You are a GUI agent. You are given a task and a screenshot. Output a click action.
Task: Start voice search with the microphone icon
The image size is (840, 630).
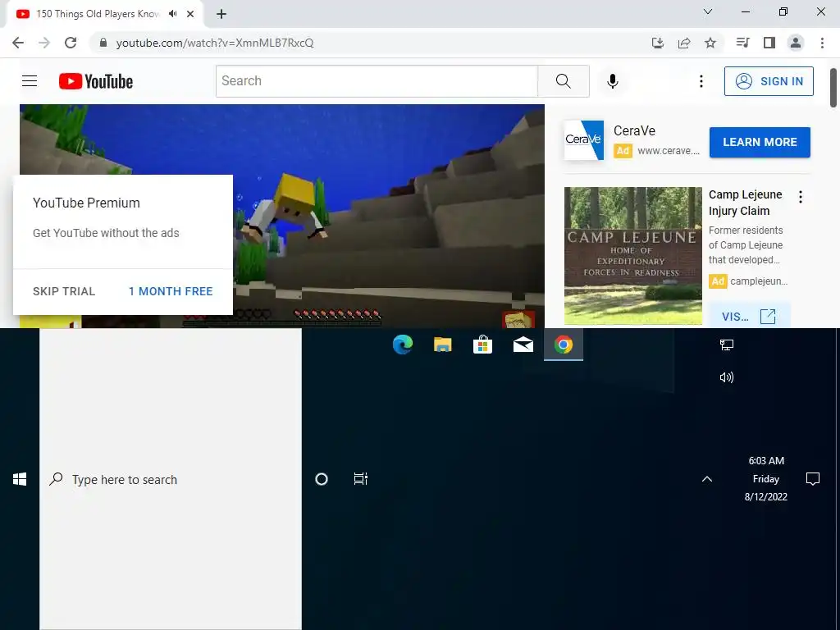pyautogui.click(x=612, y=81)
